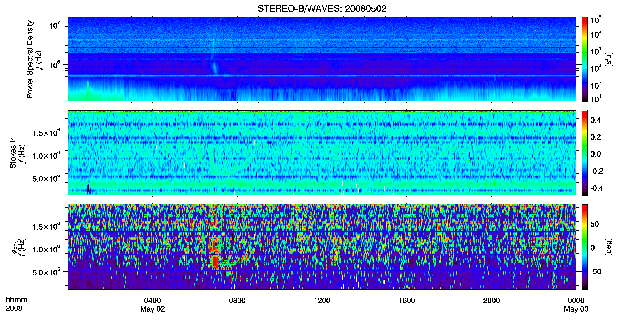644x332 pixels.
Task: Click the May 03 date label
Action: pos(576,309)
